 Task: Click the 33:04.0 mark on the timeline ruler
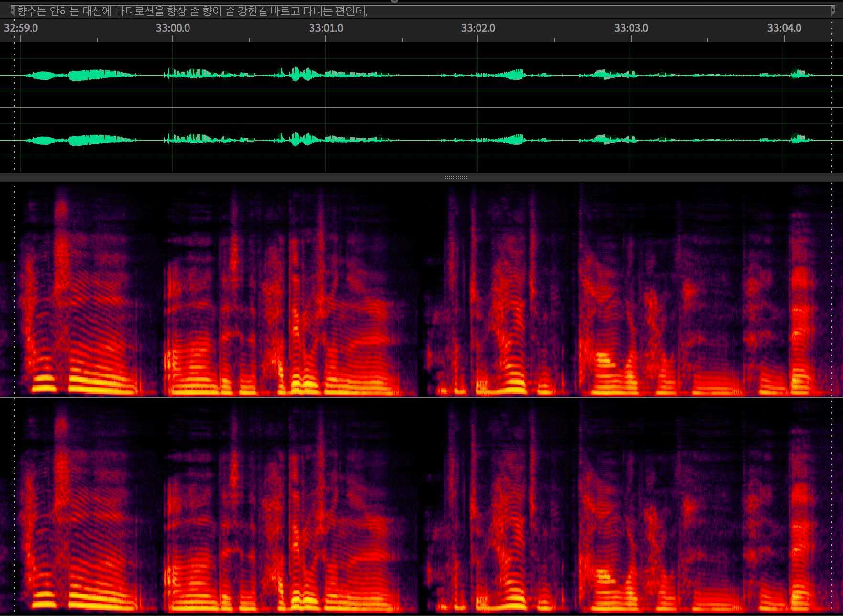click(784, 28)
